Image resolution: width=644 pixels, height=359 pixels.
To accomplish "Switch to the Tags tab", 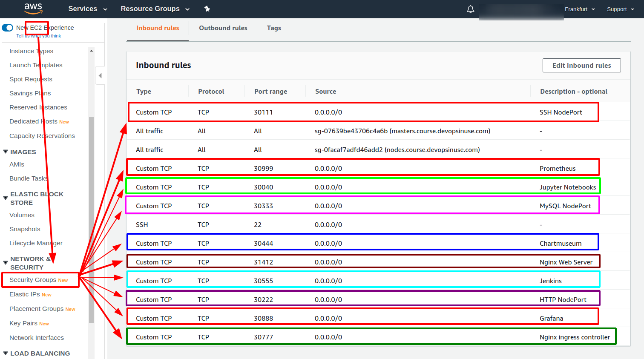I will click(x=274, y=28).
